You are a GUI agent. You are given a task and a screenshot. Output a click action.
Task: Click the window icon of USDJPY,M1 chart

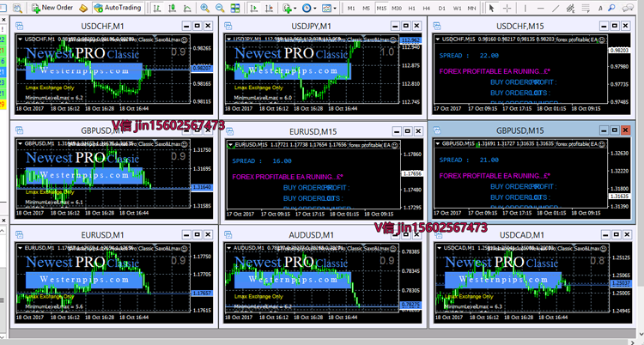(228, 26)
